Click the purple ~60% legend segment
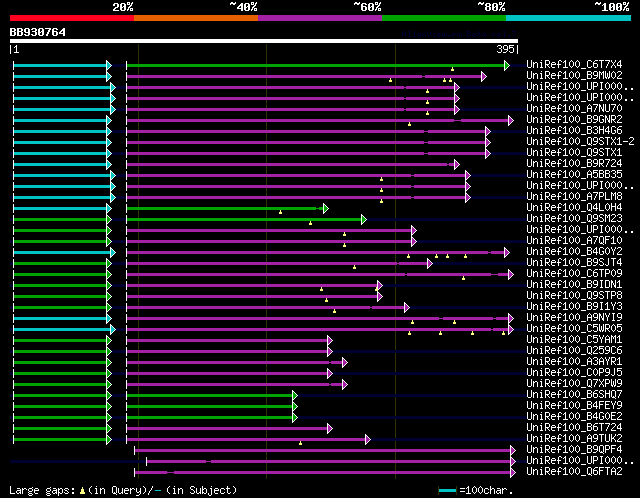Image resolution: width=640 pixels, height=498 pixels. point(320,18)
